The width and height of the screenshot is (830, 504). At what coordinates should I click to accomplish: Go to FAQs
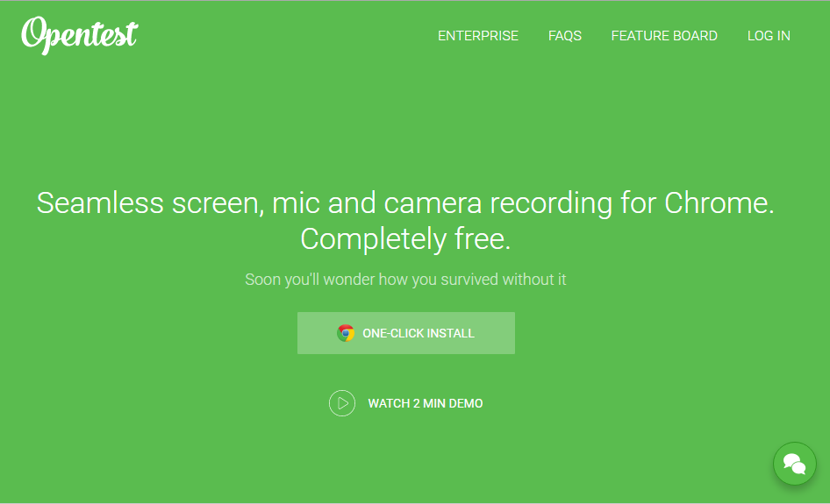[x=565, y=36]
